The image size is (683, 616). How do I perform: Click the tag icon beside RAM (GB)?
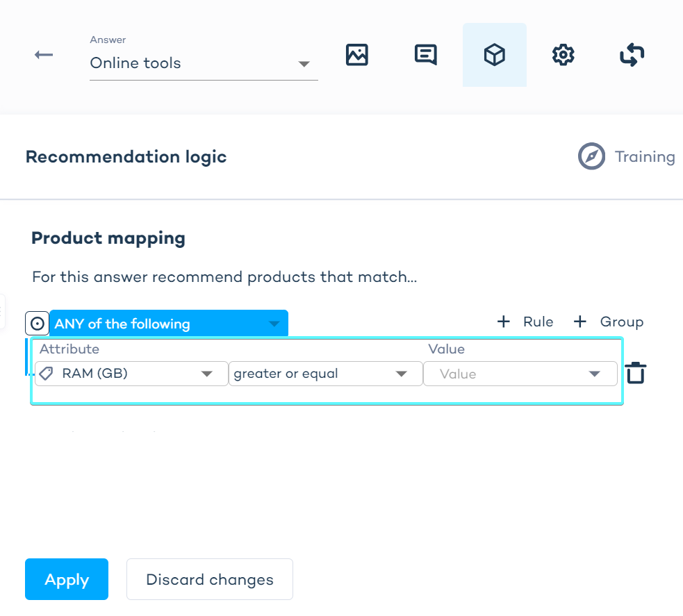tap(47, 374)
